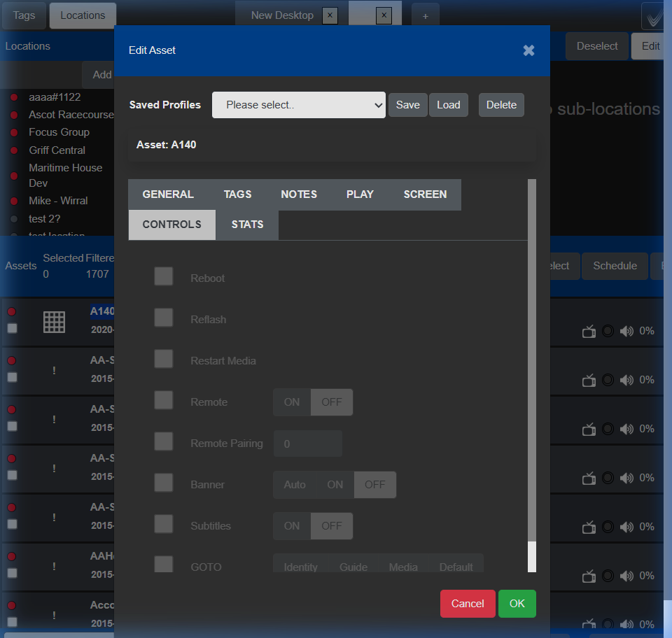The image size is (672, 638).
Task: Click the red Cancel button
Action: 468,603
